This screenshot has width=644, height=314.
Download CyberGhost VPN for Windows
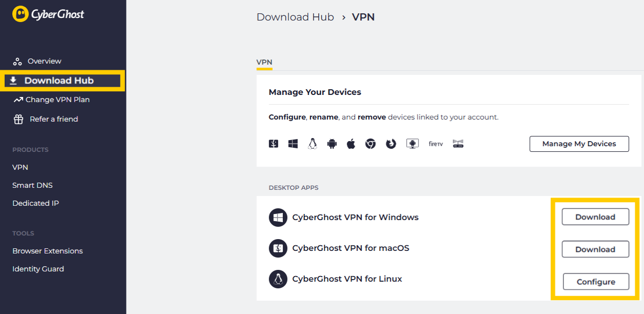point(595,217)
